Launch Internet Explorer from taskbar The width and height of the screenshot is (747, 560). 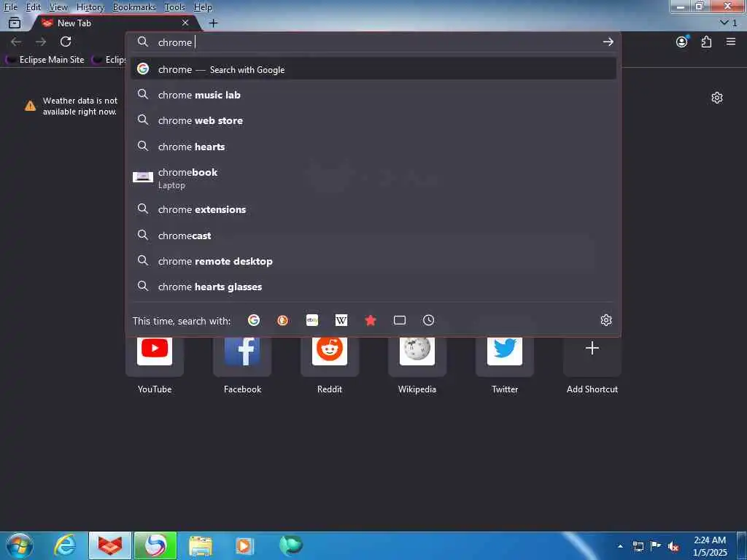[x=65, y=545]
